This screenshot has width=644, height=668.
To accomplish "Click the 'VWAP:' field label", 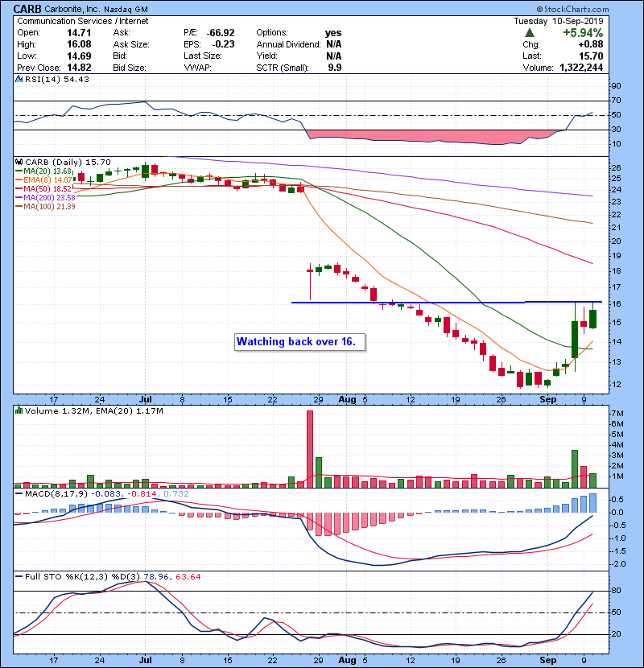I will click(197, 68).
